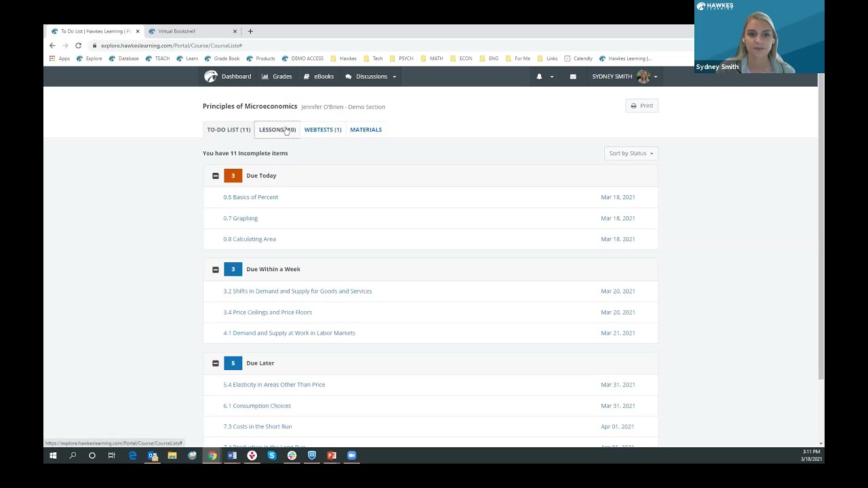
Task: Collapse the Due Later section
Action: tap(216, 363)
